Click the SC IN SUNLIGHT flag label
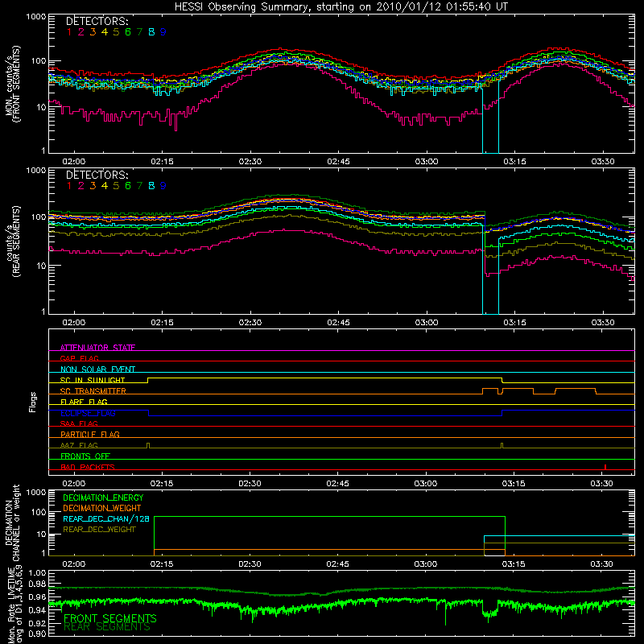644x644 pixels. click(x=93, y=380)
